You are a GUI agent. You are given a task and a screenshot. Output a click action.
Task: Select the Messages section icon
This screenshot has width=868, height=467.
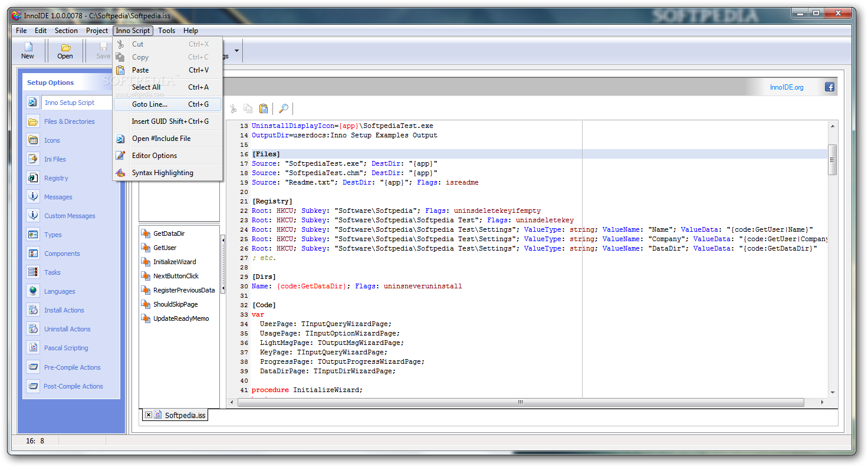click(33, 197)
